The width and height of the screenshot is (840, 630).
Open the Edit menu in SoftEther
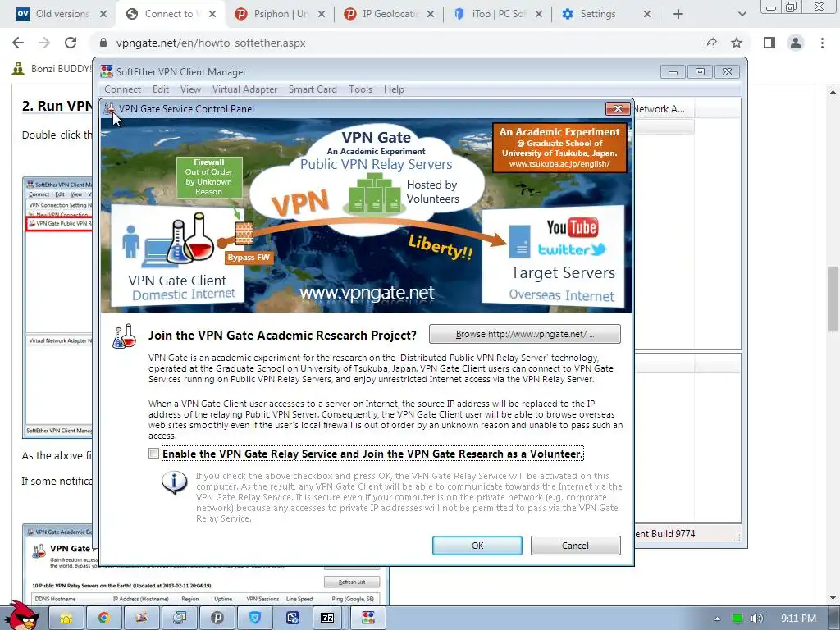[x=161, y=89]
